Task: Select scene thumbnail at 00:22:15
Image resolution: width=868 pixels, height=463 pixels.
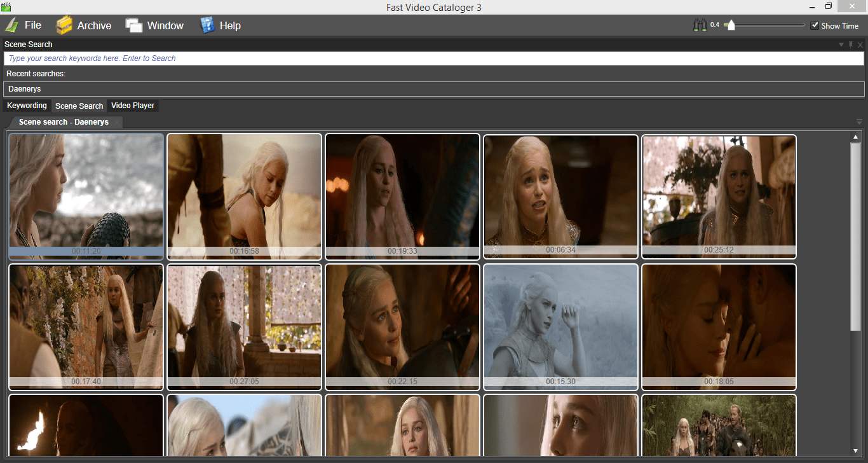Action: pyautogui.click(x=403, y=327)
